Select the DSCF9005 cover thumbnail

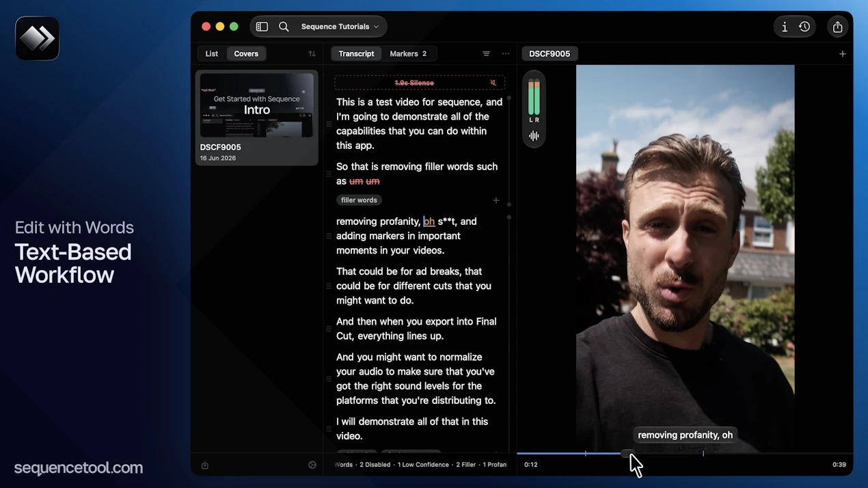(x=257, y=105)
